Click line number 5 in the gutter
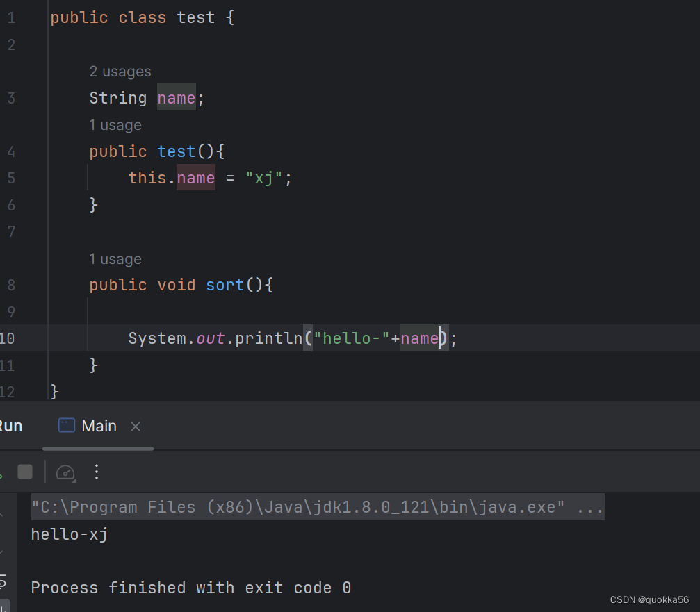This screenshot has width=700, height=612. [x=11, y=178]
